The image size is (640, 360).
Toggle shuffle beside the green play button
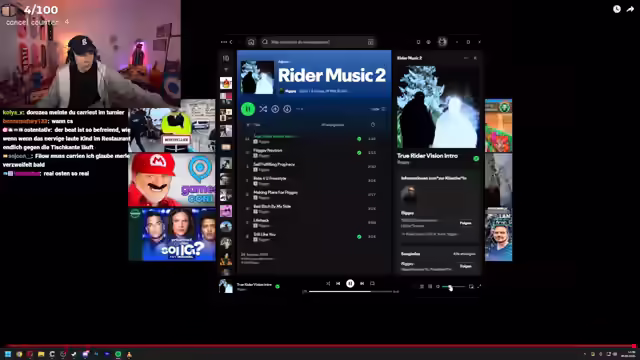point(263,109)
